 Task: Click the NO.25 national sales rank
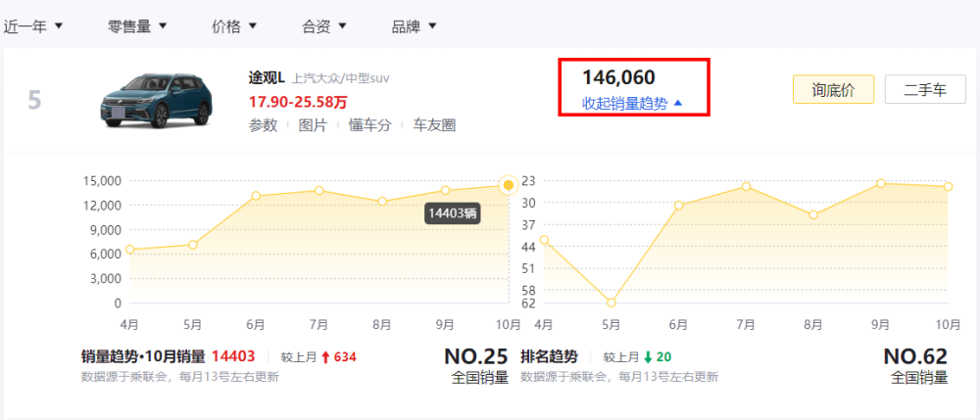click(475, 356)
